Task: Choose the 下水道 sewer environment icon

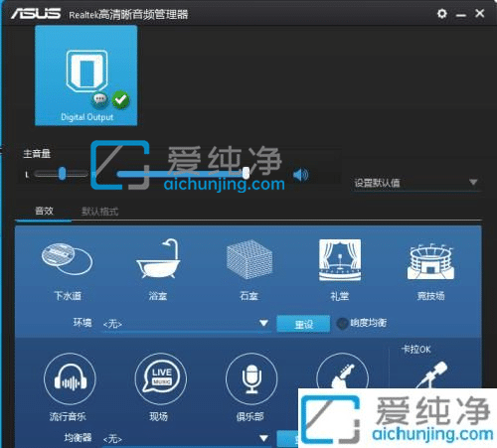Action: 68,259
